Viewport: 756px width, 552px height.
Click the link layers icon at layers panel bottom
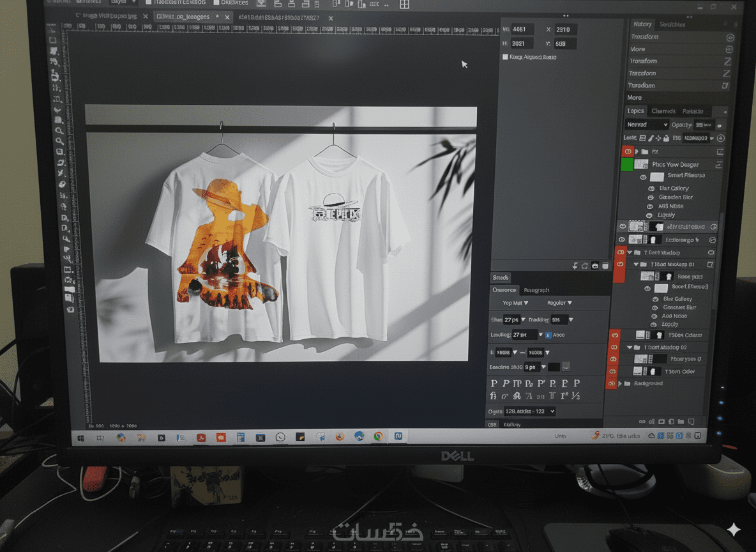(x=642, y=421)
